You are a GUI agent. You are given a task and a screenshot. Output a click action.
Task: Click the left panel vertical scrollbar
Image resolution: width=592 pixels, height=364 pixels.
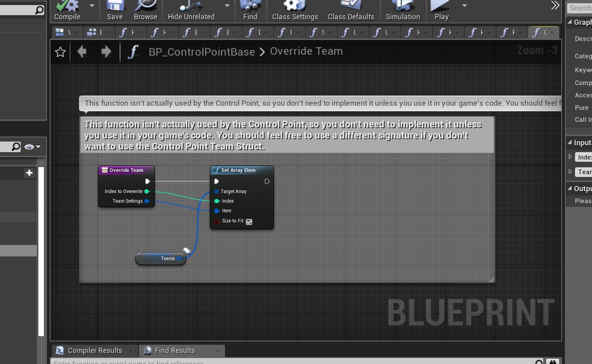coord(41,251)
